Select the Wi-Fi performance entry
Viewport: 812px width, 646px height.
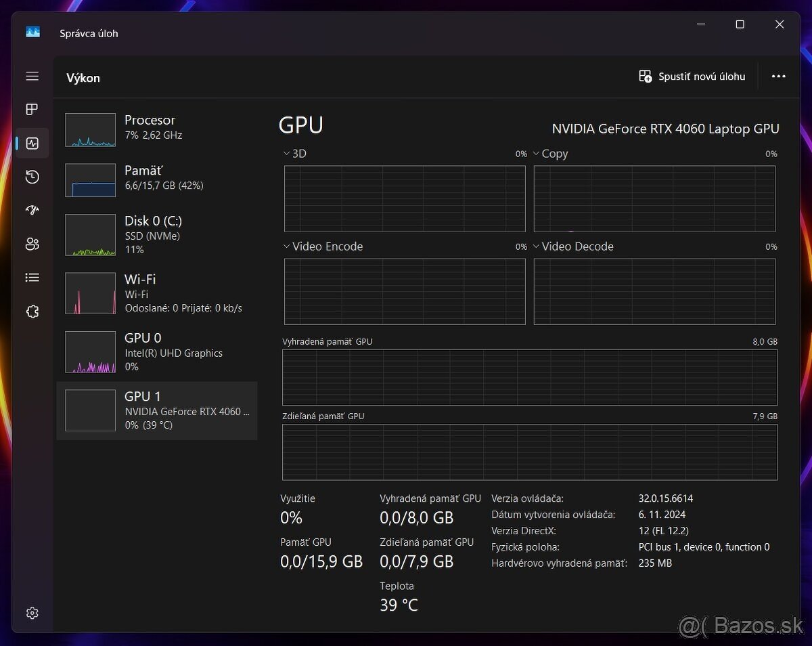[157, 293]
